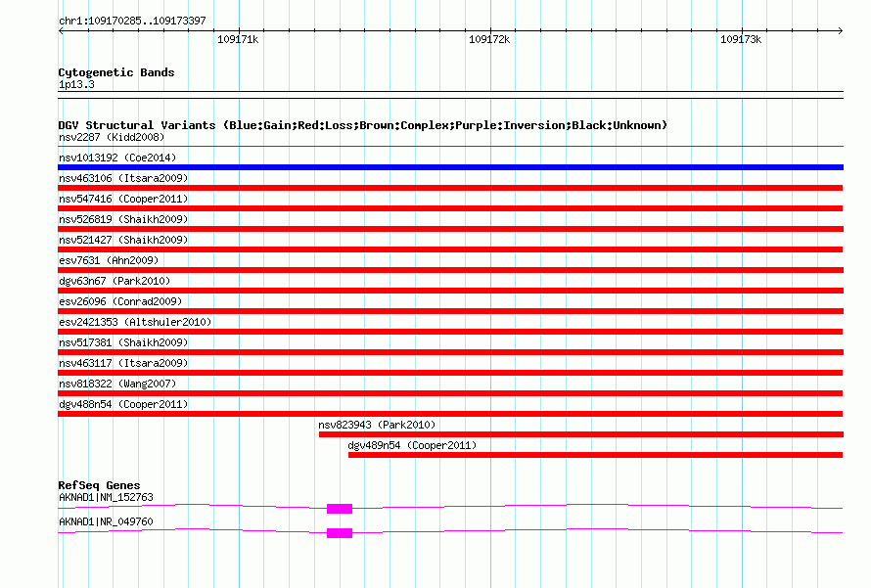Click the DGV Structural Variants track title
871x588 pixels.
pyautogui.click(x=363, y=125)
